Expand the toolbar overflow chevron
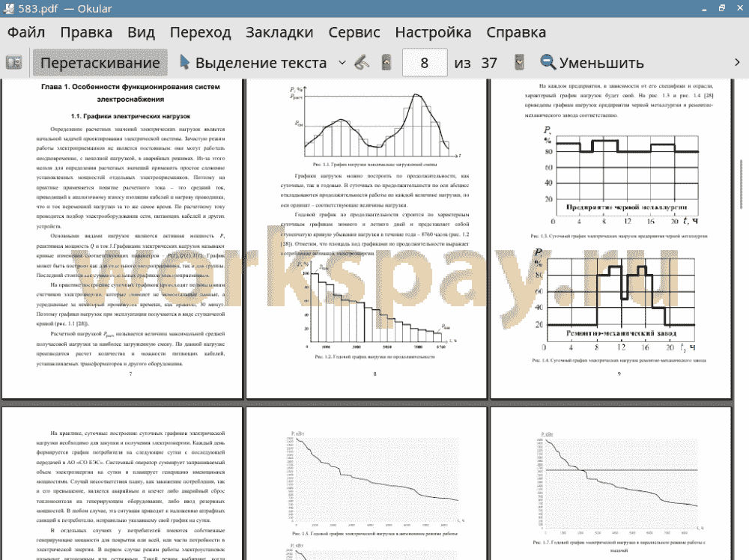Image resolution: width=749 pixels, height=560 pixels. click(x=737, y=63)
